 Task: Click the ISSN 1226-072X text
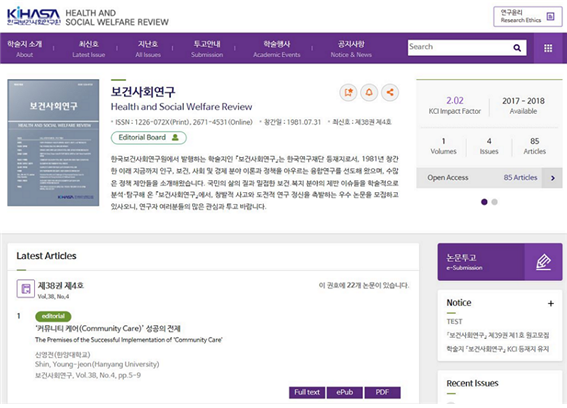[x=183, y=122]
